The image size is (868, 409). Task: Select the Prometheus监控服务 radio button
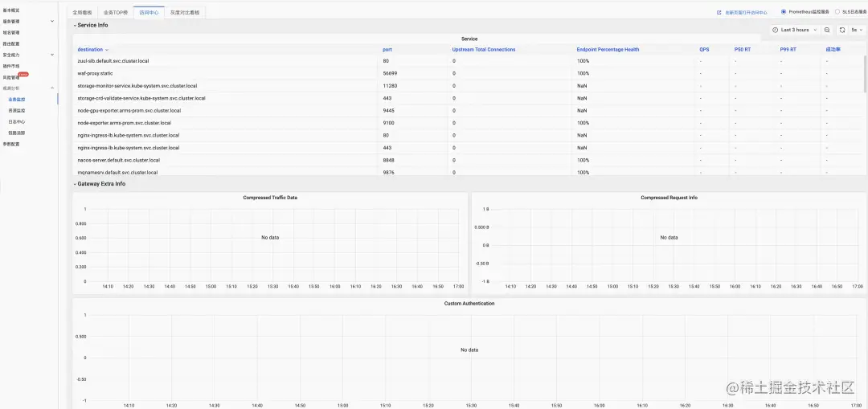pyautogui.click(x=784, y=11)
